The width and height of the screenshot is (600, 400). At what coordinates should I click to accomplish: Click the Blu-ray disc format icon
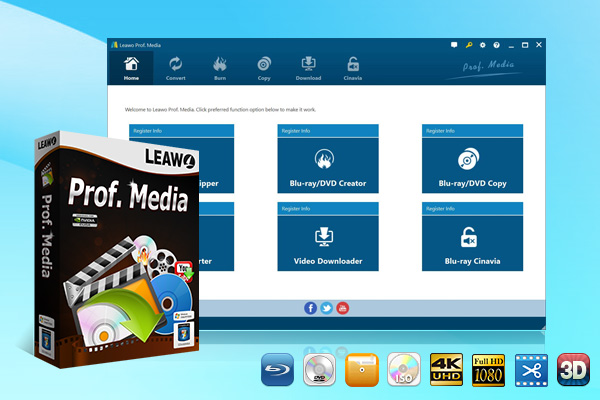277,370
